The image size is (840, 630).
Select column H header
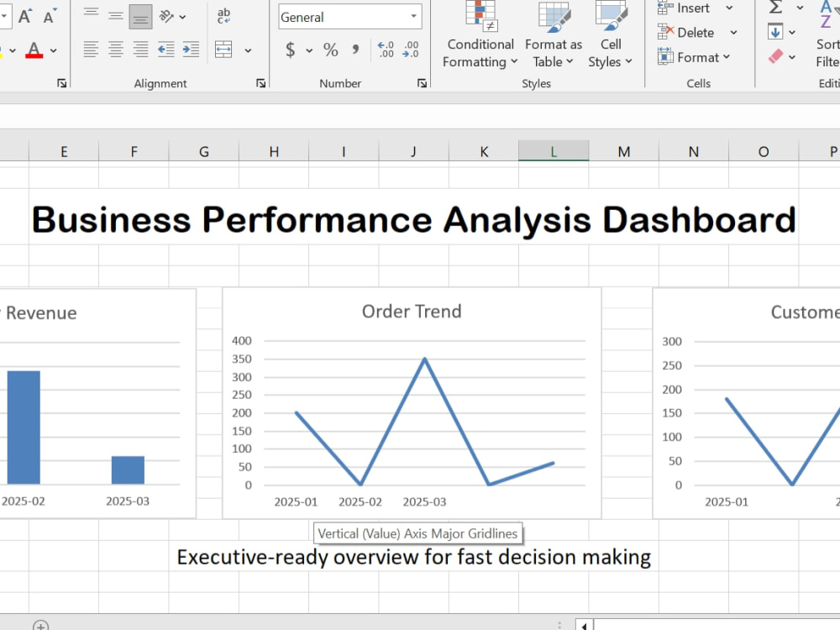point(274,151)
